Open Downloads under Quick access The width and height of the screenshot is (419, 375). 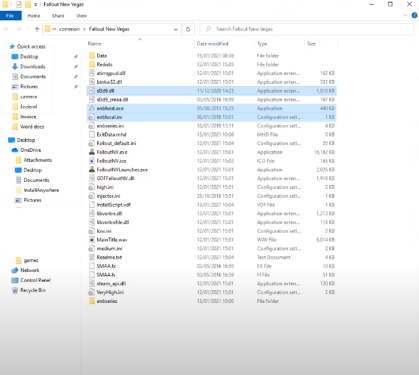[x=32, y=66]
